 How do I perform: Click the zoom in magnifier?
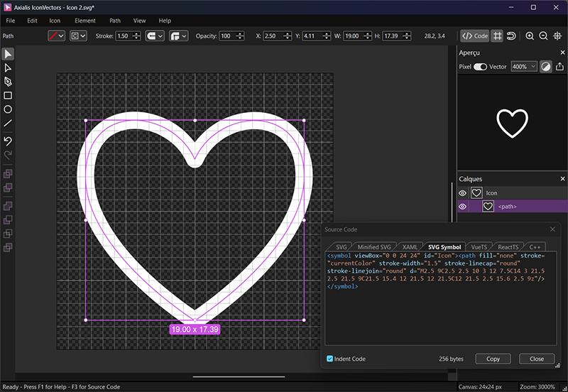pos(530,36)
